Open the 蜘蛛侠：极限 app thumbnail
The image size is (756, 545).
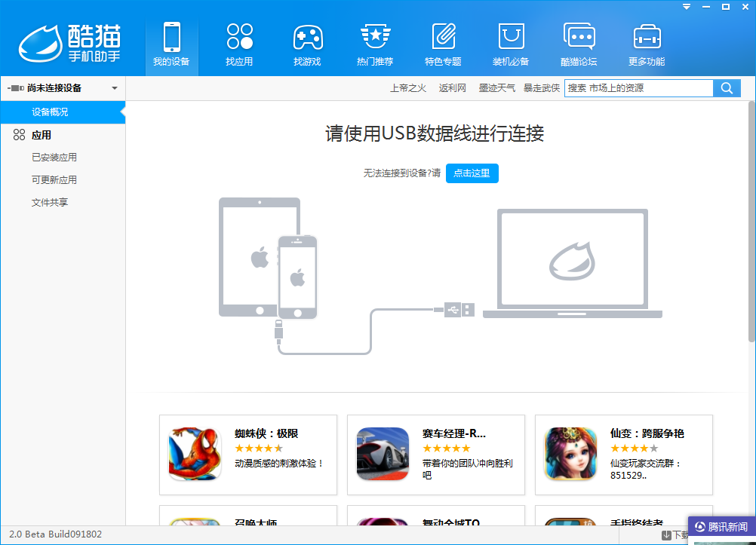point(195,454)
